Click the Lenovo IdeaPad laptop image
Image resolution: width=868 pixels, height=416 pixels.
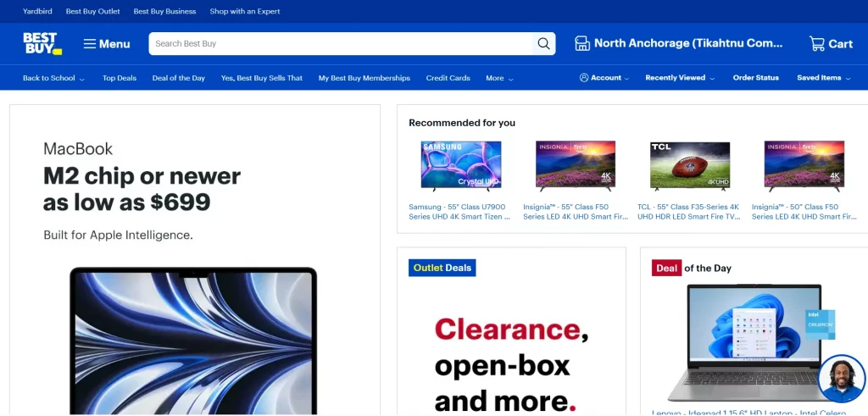click(x=754, y=343)
